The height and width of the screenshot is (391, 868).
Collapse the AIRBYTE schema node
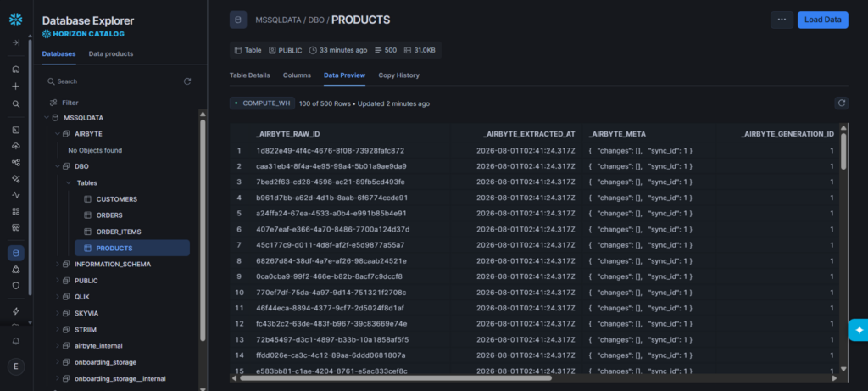coord(57,134)
